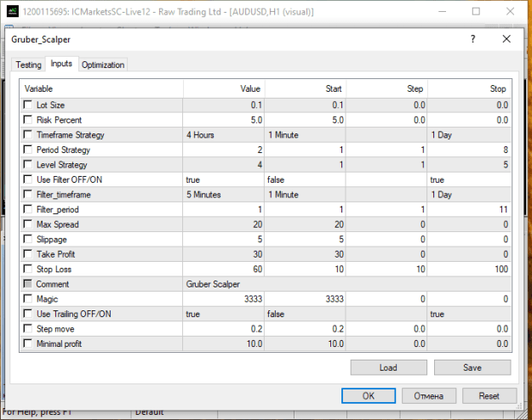
Task: Enable the Stop Loss checkbox
Action: click(28, 269)
